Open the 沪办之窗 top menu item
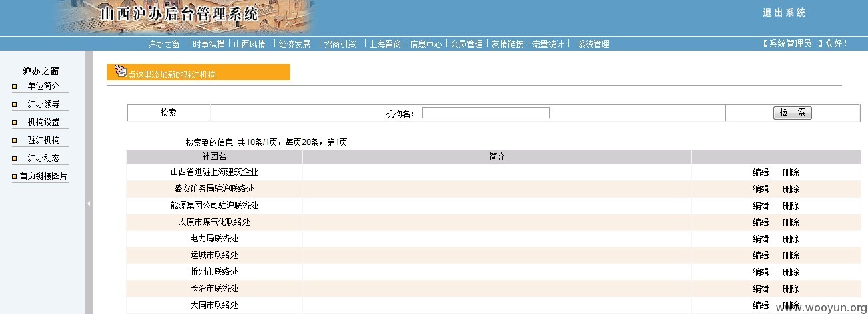Screen dimensions: 868x314 (x=163, y=45)
